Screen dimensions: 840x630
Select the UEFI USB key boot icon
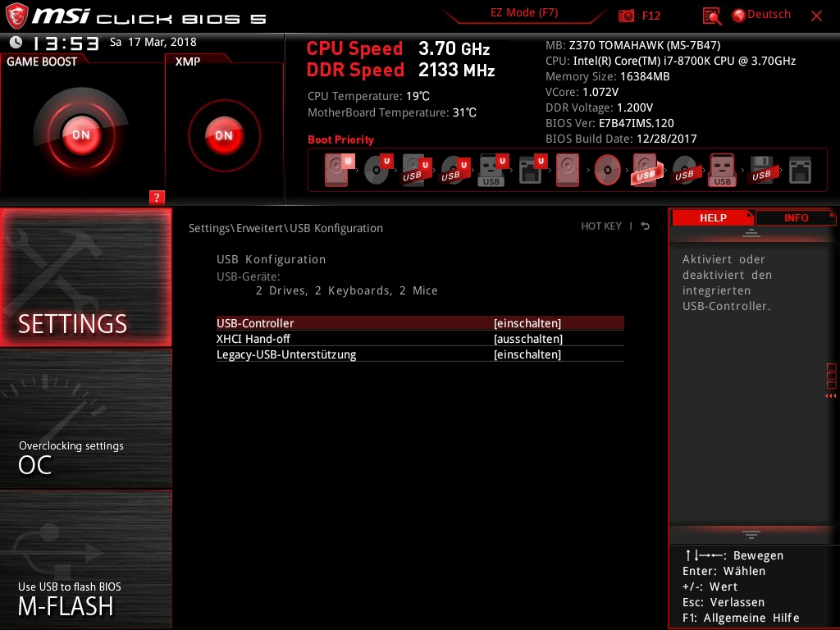point(493,170)
